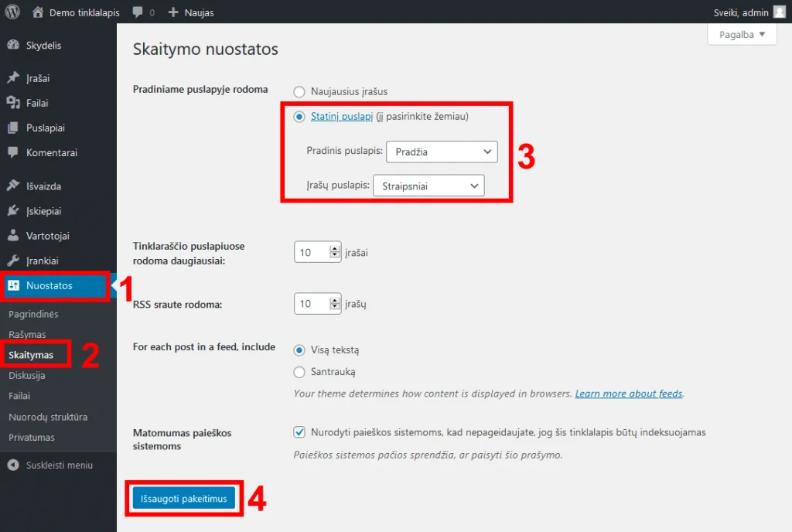792x532 pixels.
Task: Click the RSS feed item count input
Action: [318, 303]
